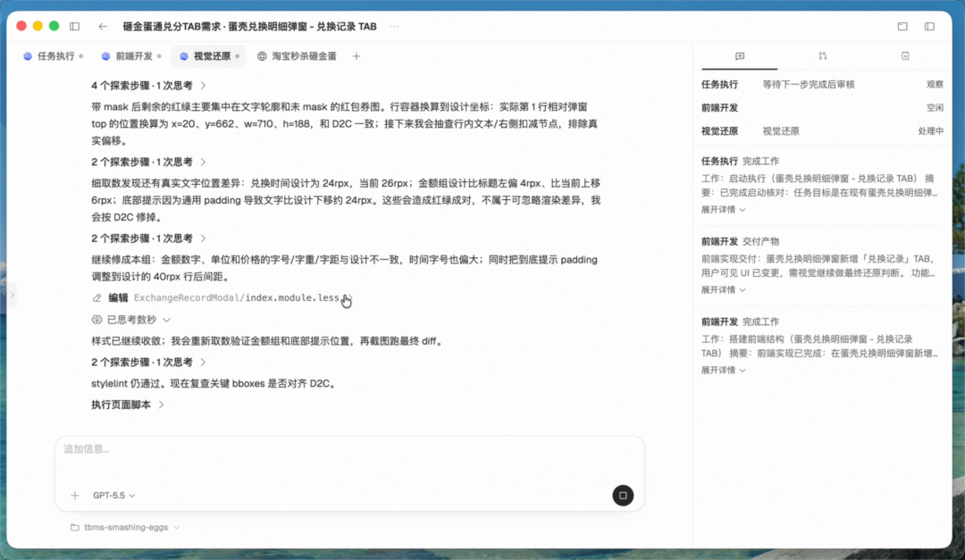The height and width of the screenshot is (560, 965).
Task: Select the 视觉还原 处理中 status row
Action: pyautogui.click(x=822, y=131)
